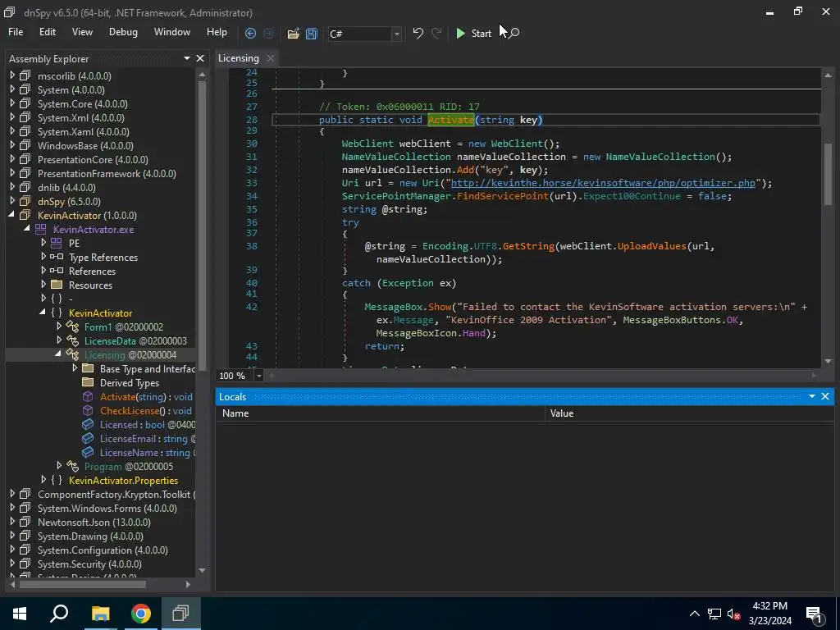Expand the dnlib assembly node

click(x=12, y=187)
